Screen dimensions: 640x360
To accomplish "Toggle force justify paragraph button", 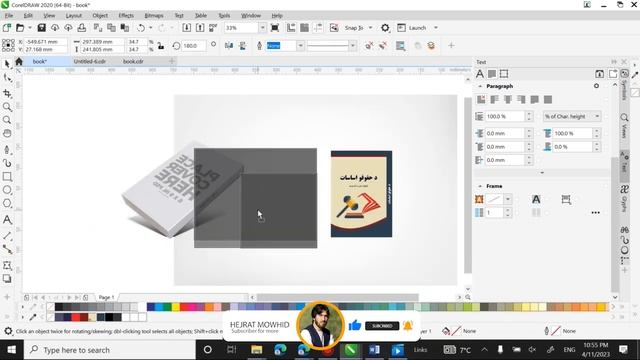I will (548, 99).
